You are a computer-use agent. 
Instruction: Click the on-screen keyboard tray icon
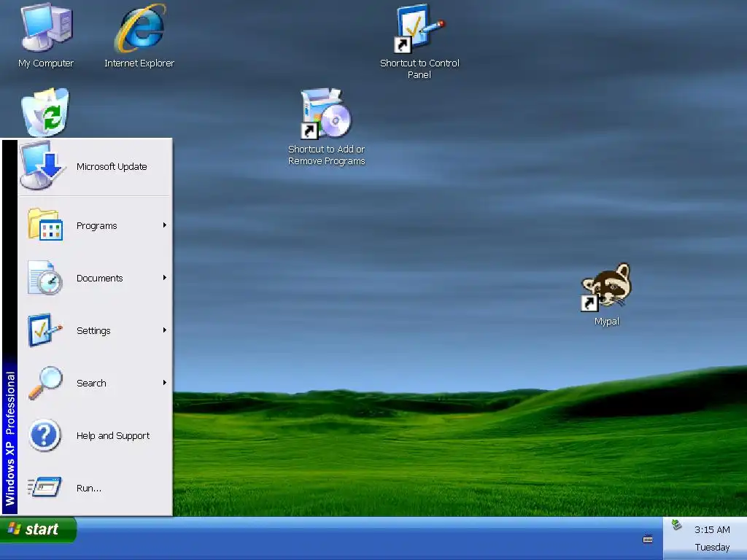pos(648,540)
